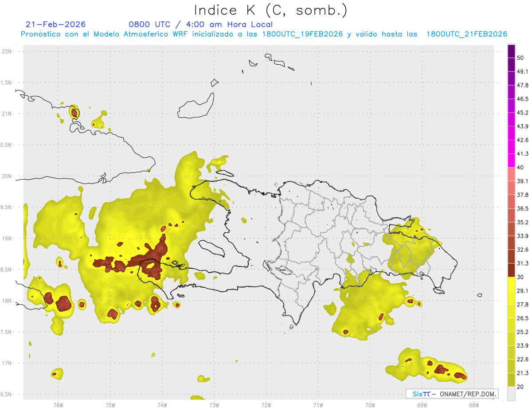Click the "SisTT – ONAMET/REP.DOM." credit box
This screenshot has height=411, width=532.
[452, 394]
